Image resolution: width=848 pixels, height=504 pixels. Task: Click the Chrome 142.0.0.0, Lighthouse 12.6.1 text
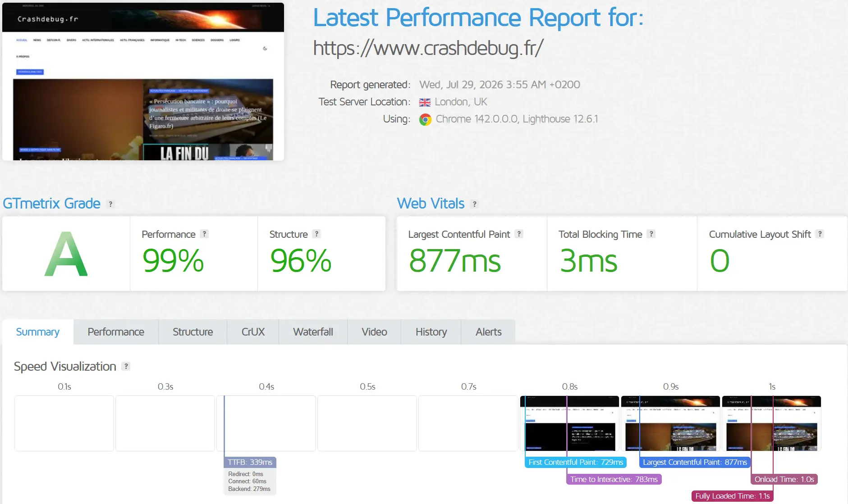(x=517, y=119)
